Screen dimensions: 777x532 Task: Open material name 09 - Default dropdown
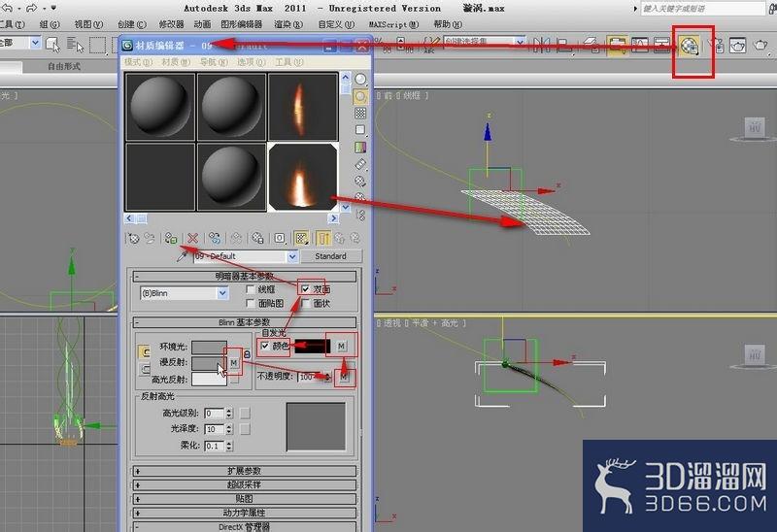coord(292,256)
